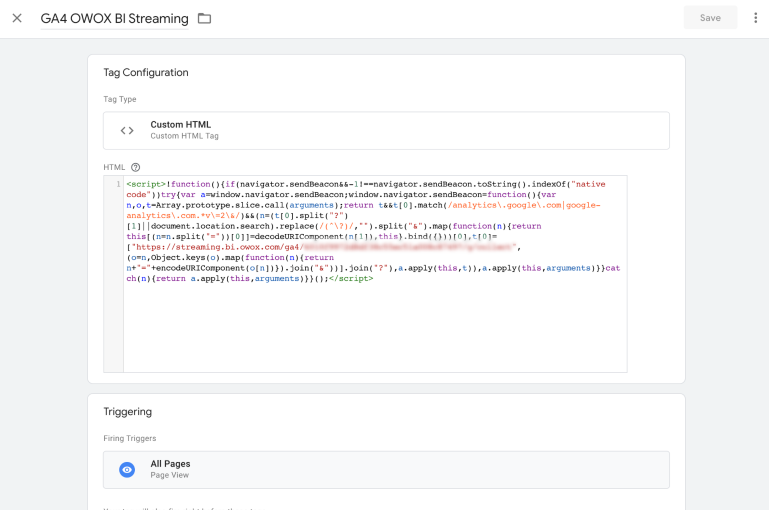The image size is (769, 510).
Task: Click the Custom HTML Tag subtitle
Action: pyautogui.click(x=184, y=136)
